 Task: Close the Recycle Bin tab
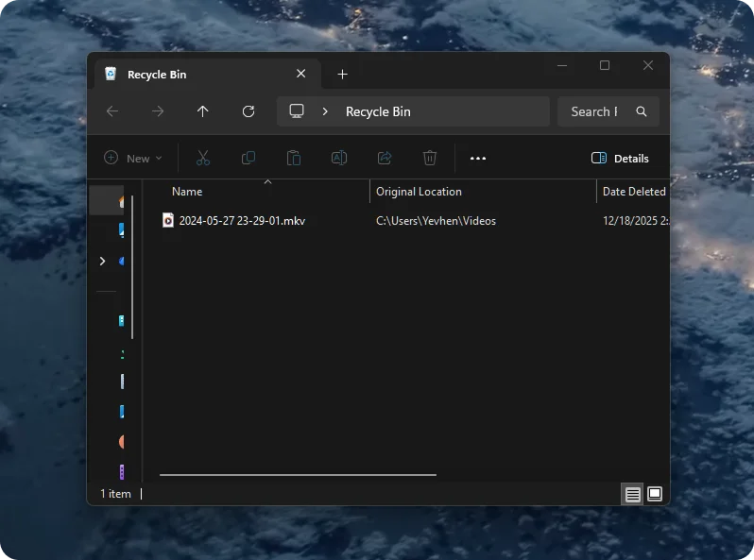pyautogui.click(x=301, y=74)
